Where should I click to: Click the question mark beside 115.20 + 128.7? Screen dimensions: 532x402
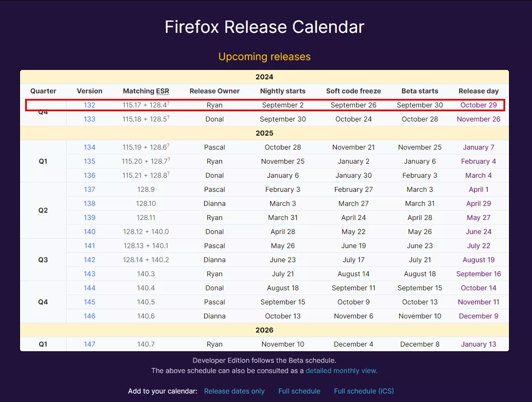169,160
